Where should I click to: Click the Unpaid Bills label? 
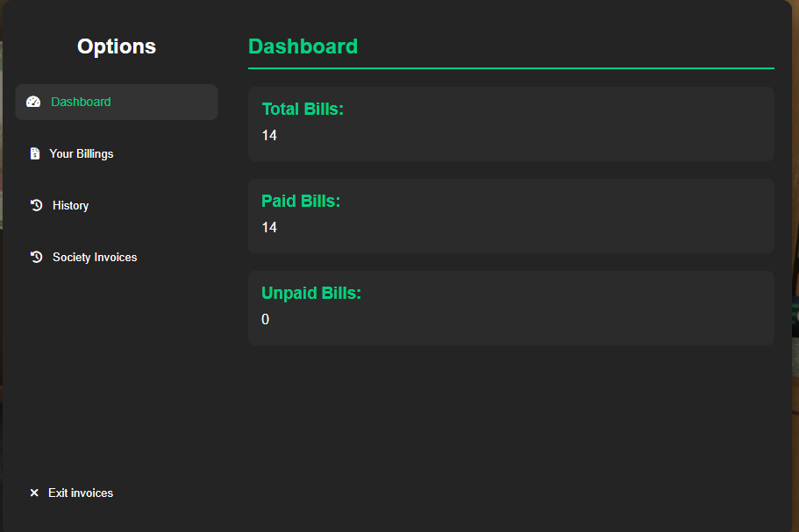tap(311, 294)
